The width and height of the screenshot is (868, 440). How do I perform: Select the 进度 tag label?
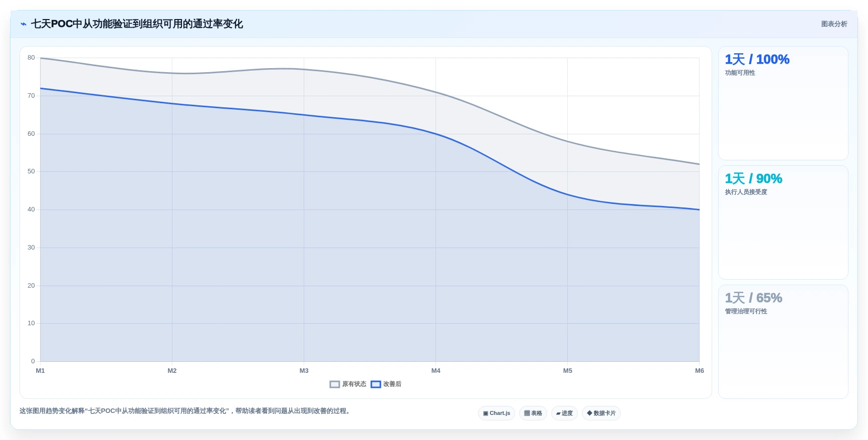567,413
